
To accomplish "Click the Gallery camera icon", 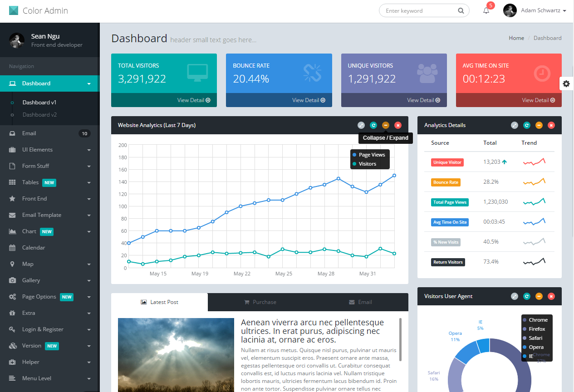I will click(13, 280).
